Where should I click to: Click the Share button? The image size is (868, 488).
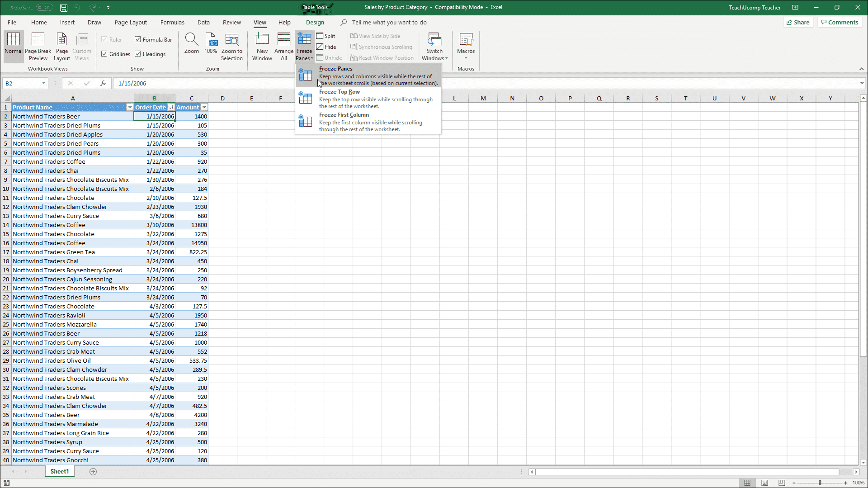pyautogui.click(x=798, y=22)
